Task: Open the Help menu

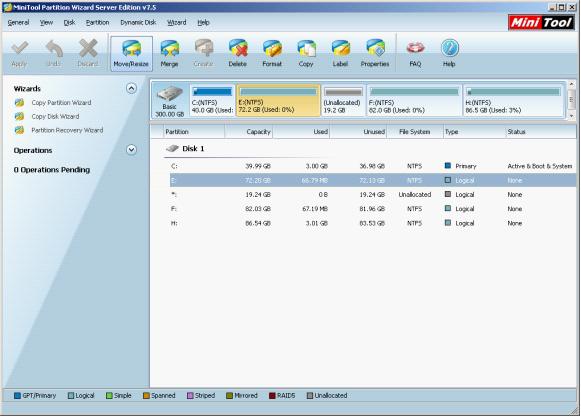Action: tap(203, 23)
